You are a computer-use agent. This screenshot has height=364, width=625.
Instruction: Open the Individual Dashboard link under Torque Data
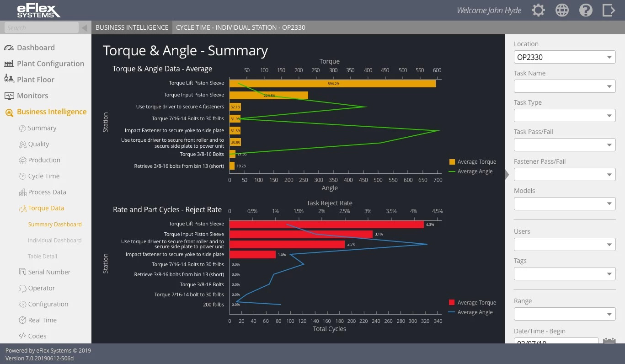(54, 240)
